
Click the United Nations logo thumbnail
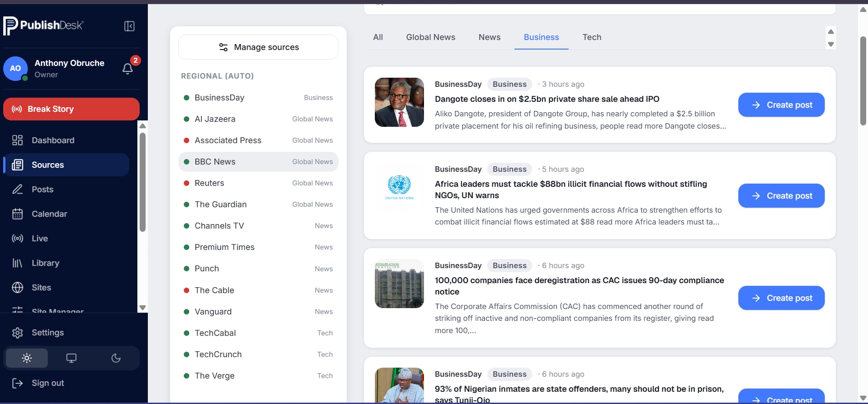tap(399, 187)
